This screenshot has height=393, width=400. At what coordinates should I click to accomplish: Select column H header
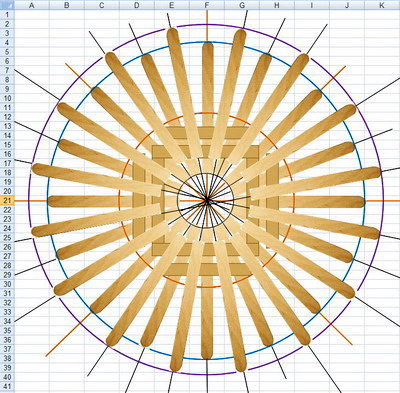[277, 5]
